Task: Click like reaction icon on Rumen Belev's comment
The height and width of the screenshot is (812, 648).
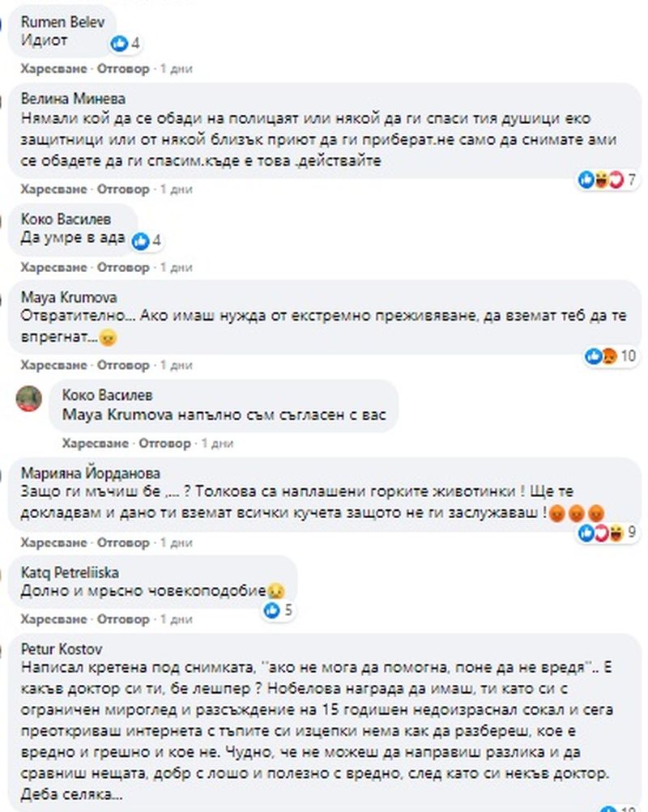Action: [119, 44]
